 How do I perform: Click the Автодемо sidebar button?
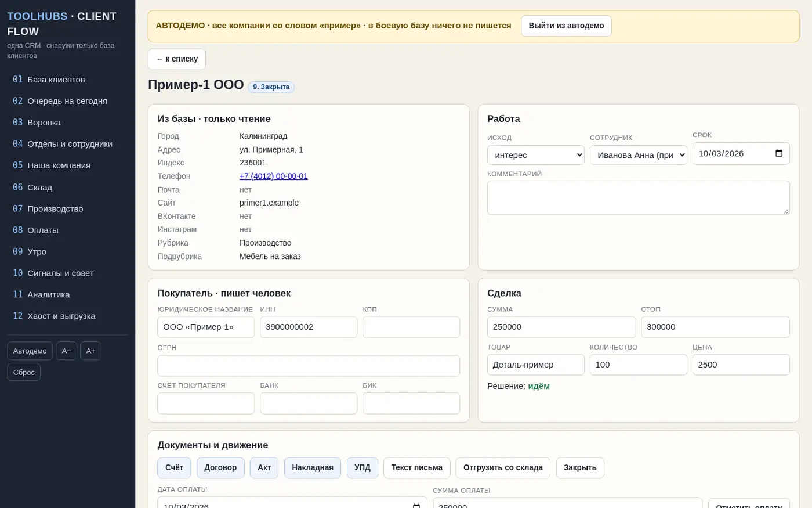click(30, 351)
